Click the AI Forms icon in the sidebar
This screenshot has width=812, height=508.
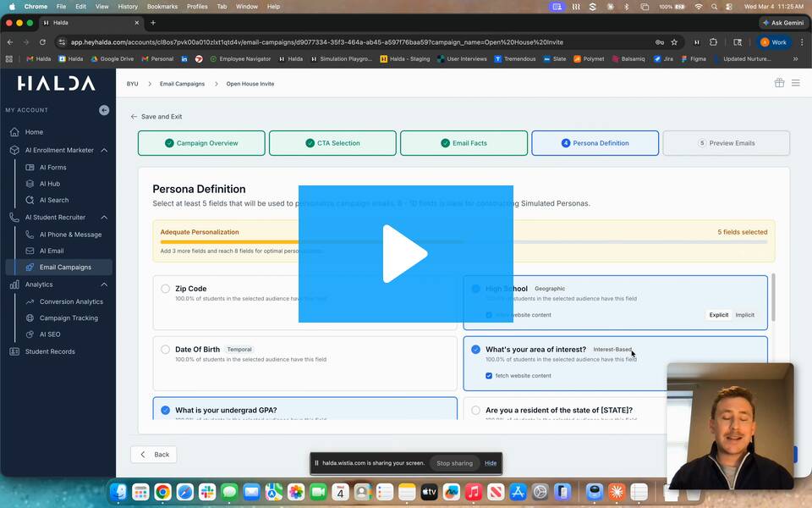30,168
